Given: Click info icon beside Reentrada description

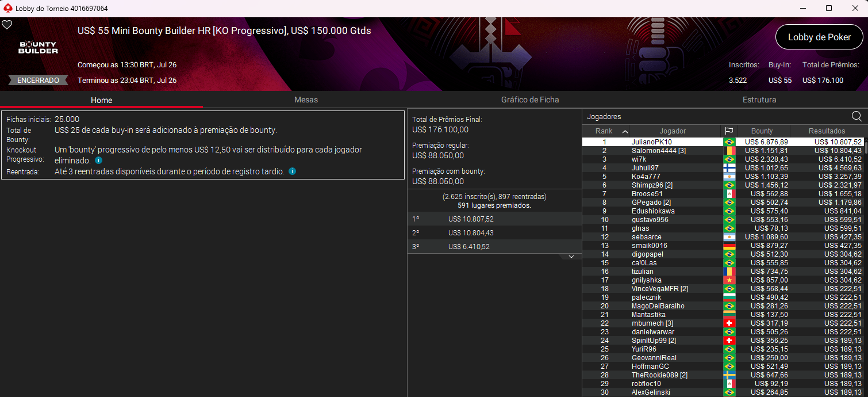Looking at the screenshot, I should pyautogui.click(x=293, y=171).
